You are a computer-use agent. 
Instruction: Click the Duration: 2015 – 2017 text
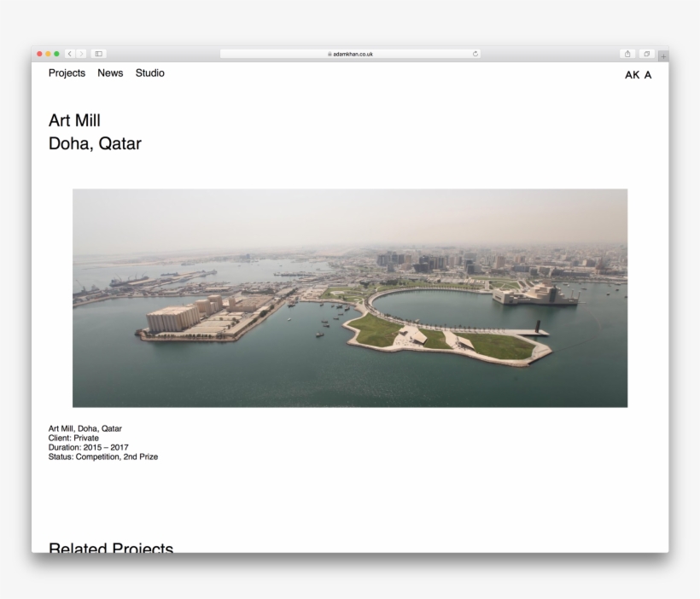88,447
